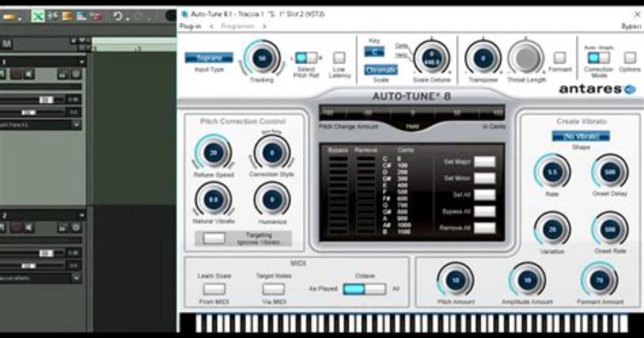Click the Tracking knob
Screen dimensions: 644x338
[x=262, y=58]
